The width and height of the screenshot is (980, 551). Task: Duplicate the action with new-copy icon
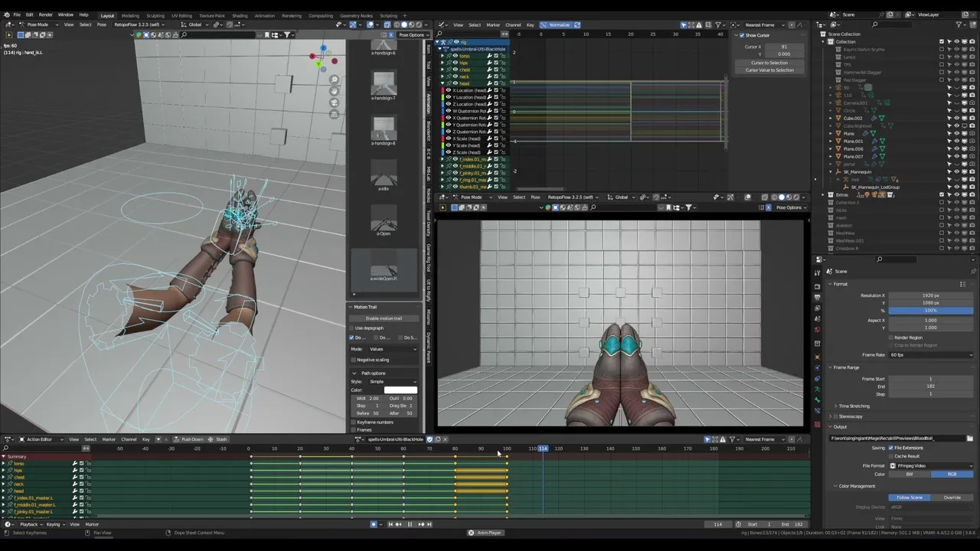437,439
